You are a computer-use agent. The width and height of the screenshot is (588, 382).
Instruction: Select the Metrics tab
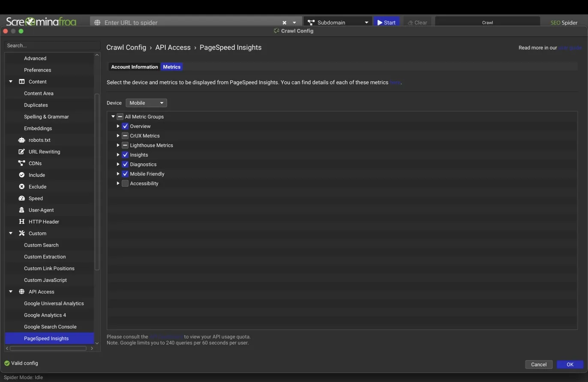171,67
